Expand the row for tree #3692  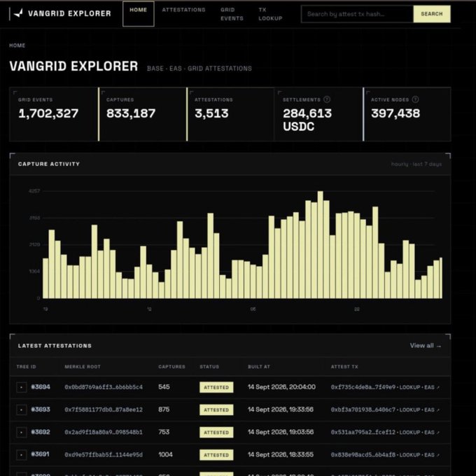coord(21,432)
